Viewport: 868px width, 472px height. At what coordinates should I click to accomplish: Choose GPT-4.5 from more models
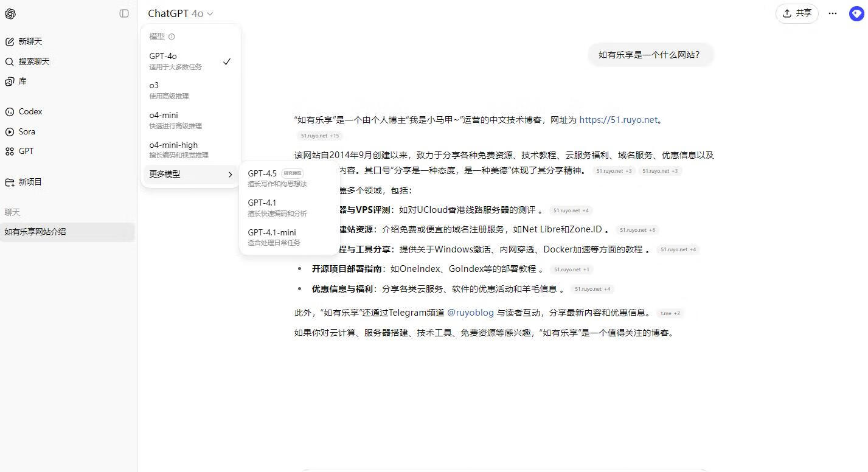(x=277, y=178)
